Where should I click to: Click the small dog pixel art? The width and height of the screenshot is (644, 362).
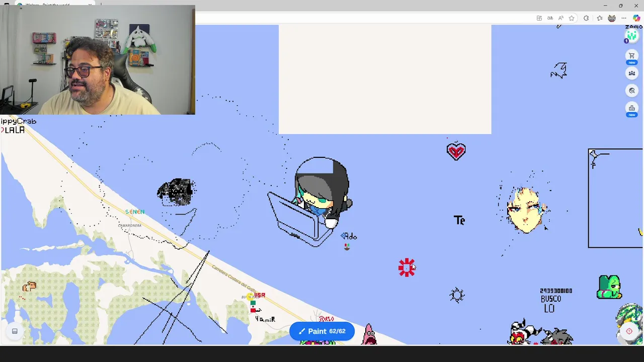tap(29, 287)
